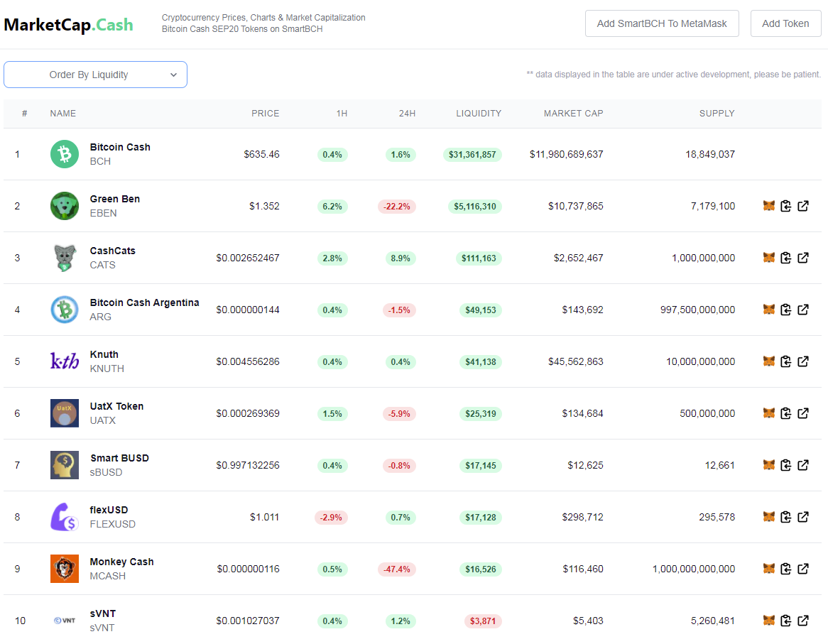Copy sVNT contract address icon
828x644 pixels.
click(x=786, y=621)
